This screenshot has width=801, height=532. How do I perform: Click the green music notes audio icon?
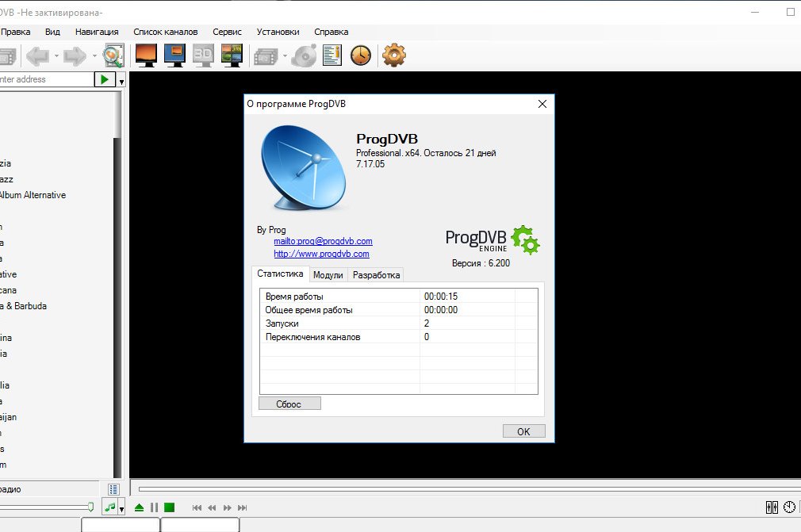(109, 507)
